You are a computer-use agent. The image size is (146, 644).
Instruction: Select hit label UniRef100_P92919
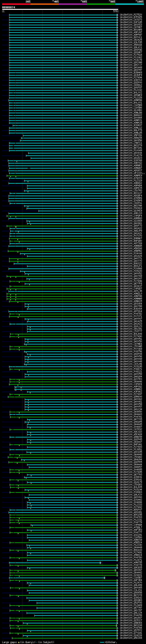click(131, 208)
